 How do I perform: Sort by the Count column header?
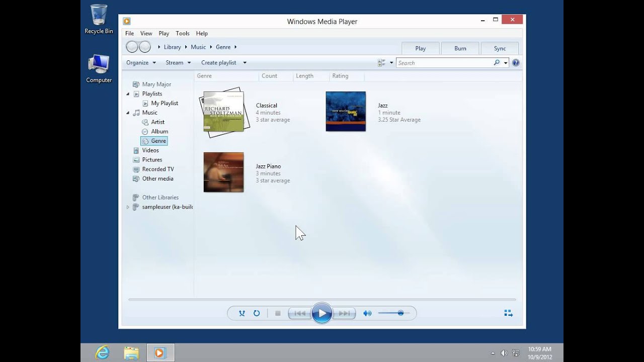coord(276,76)
